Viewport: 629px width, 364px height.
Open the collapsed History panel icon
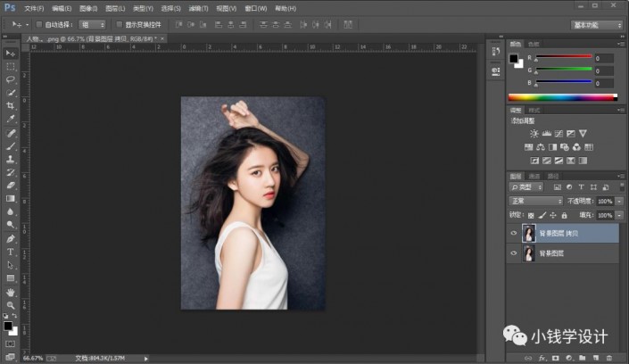click(496, 52)
